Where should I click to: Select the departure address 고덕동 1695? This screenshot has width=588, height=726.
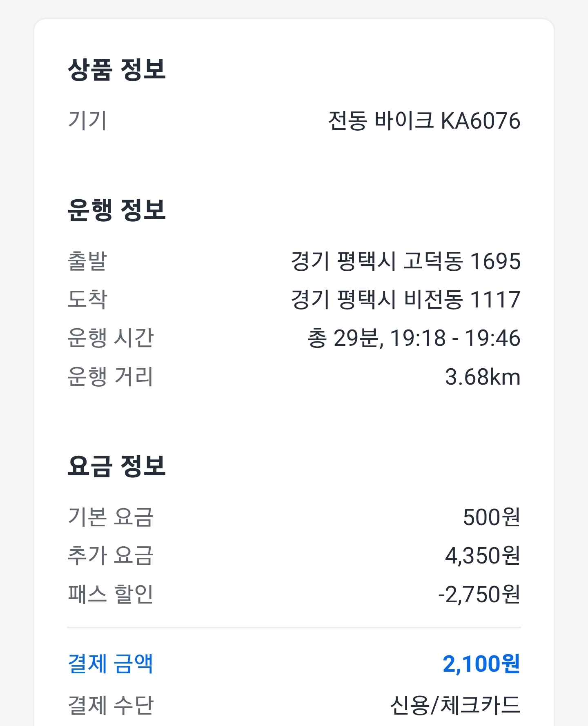tap(405, 261)
